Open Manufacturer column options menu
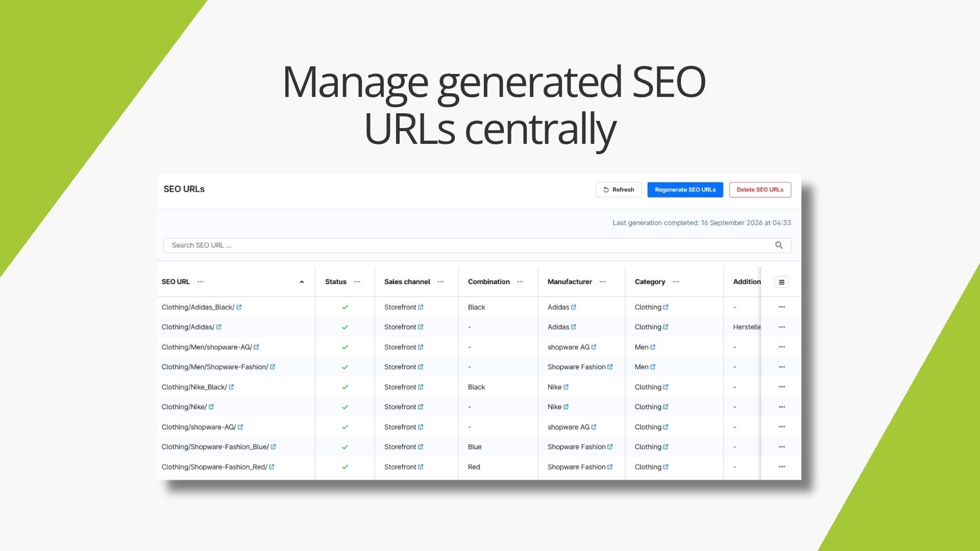 602,282
